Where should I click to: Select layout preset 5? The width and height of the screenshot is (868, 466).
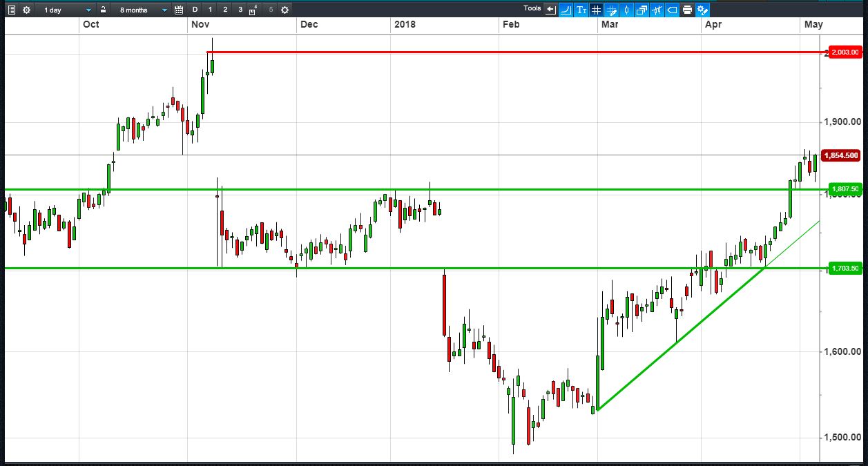pyautogui.click(x=270, y=10)
